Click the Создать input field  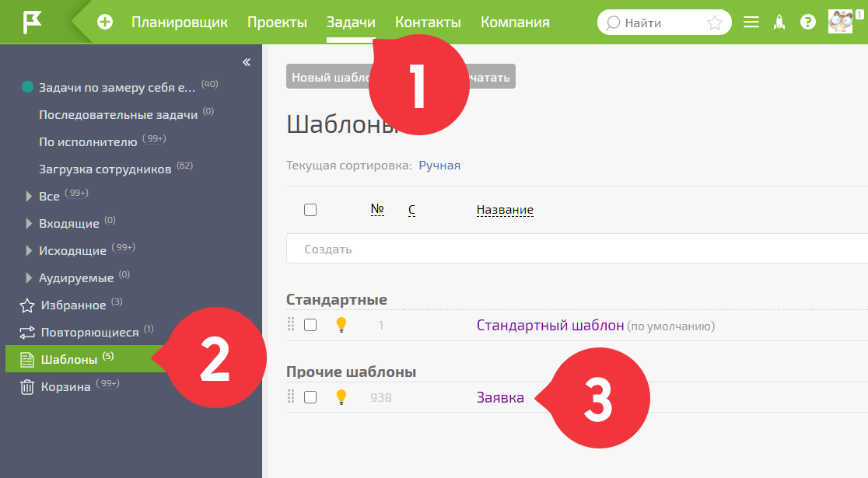tap(577, 249)
